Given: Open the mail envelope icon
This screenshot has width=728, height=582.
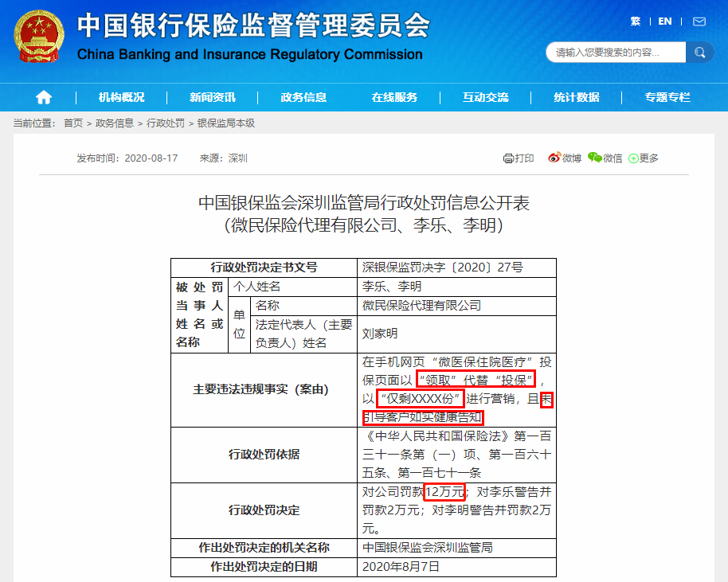Looking at the screenshot, I should point(699,21).
